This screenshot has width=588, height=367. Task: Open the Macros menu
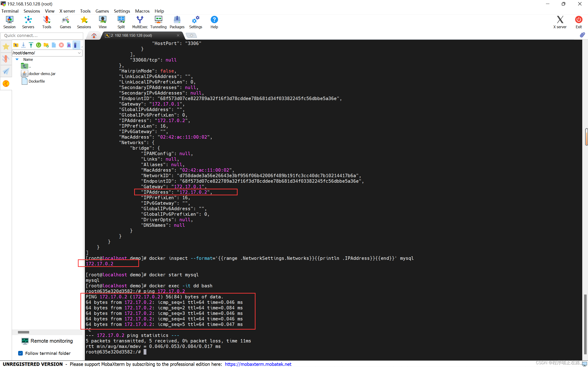coord(142,11)
